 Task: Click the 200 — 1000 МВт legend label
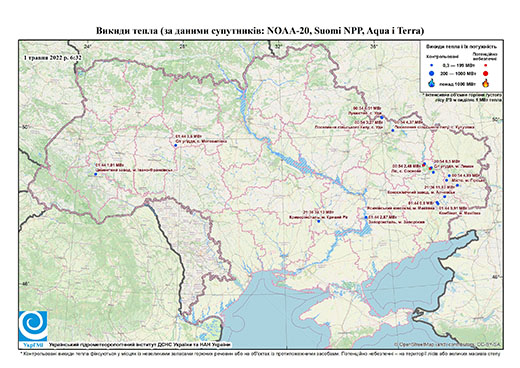[x=458, y=73]
